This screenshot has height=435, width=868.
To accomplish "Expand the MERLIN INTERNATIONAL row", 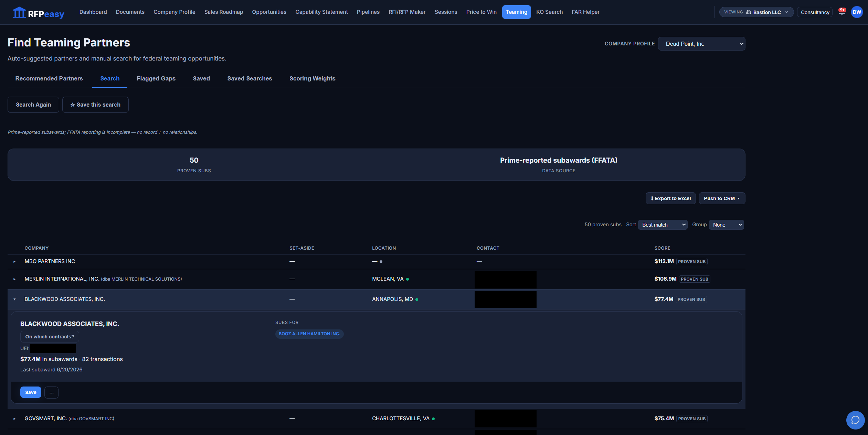I will (14, 279).
